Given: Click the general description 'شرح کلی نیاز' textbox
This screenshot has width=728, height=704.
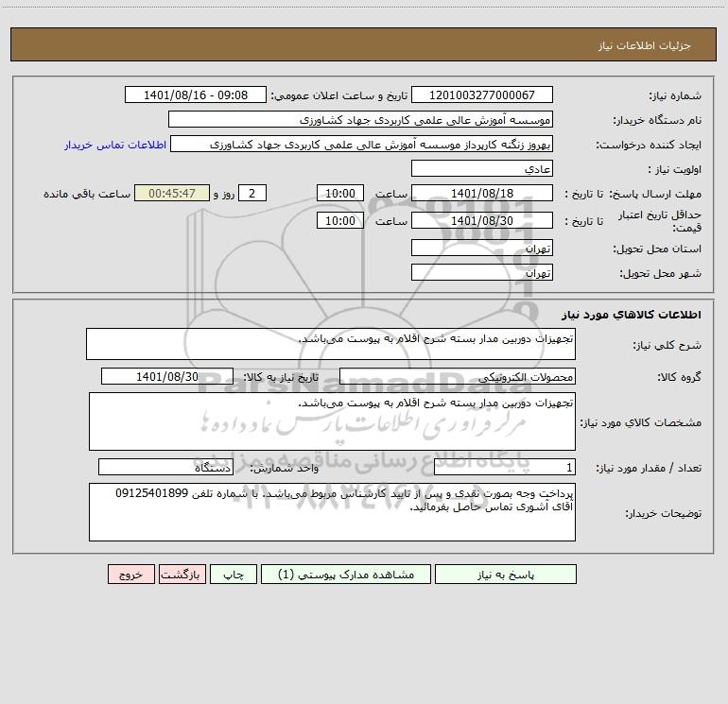Looking at the screenshot, I should pos(331,344).
